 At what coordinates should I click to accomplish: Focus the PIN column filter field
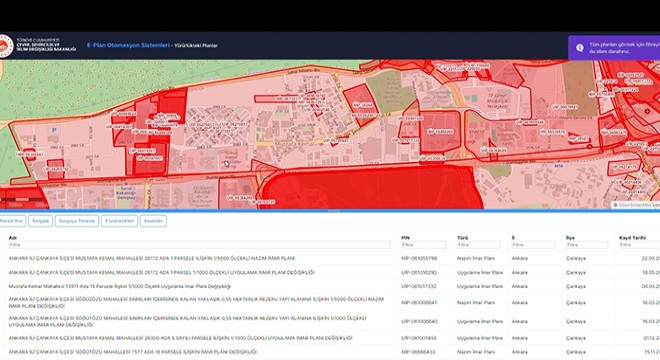coord(423,245)
